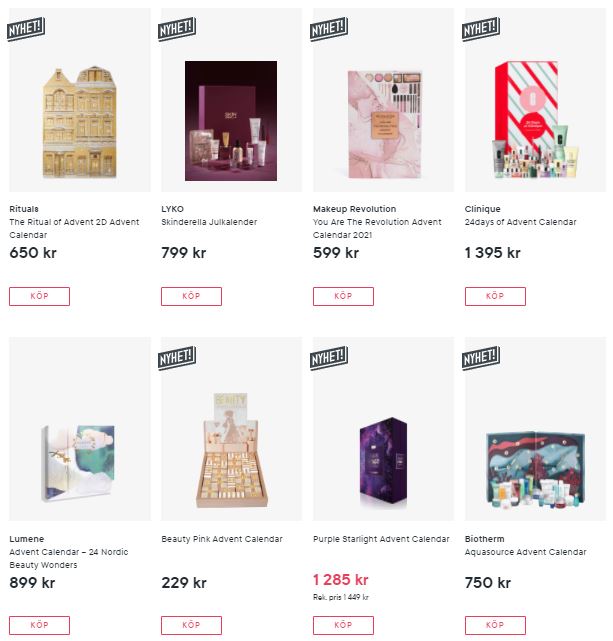
Task: Click KÖP under Purple Starlight calendar
Action: pos(343,625)
